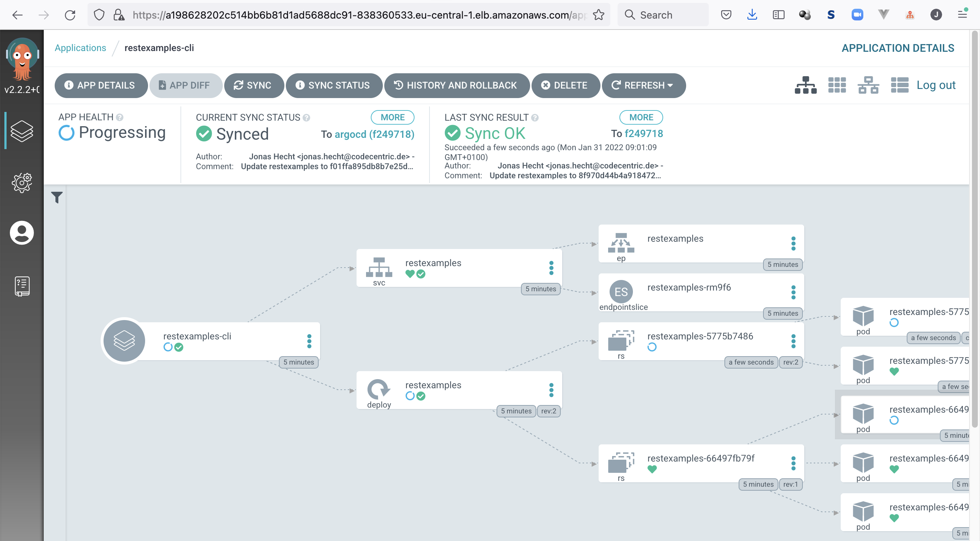Switch to network view icon
Image resolution: width=980 pixels, height=541 pixels.
[x=868, y=85]
